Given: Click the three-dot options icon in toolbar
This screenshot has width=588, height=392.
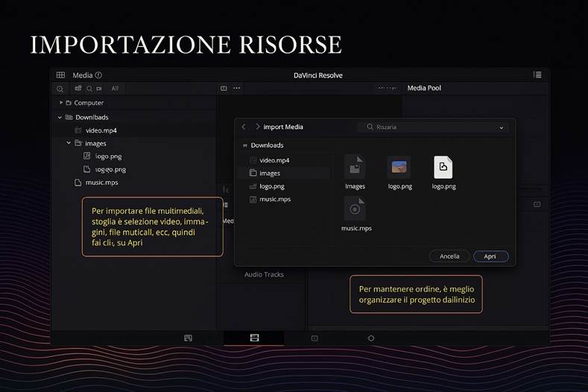Looking at the screenshot, I should tap(237, 89).
